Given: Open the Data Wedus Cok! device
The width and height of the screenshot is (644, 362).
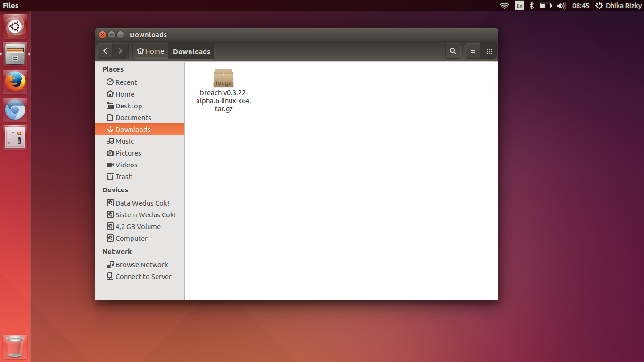Looking at the screenshot, I should (140, 203).
